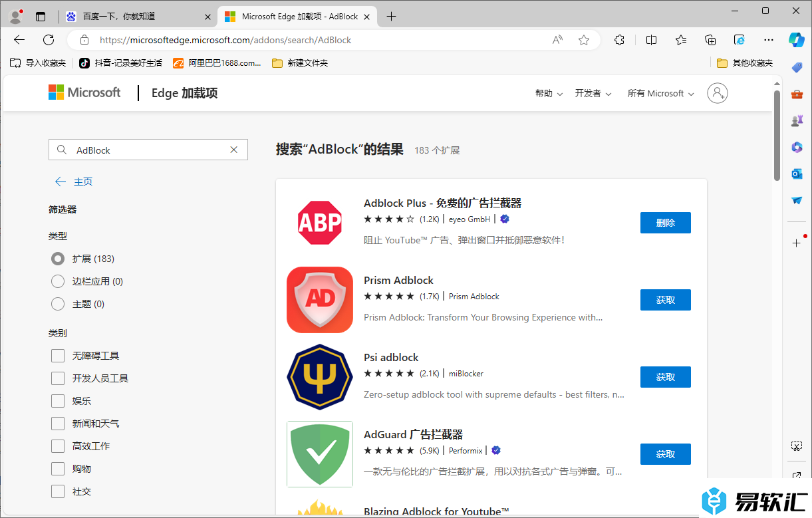The image size is (812, 518).
Task: Open the ABP red logo thumbnail
Action: click(320, 223)
